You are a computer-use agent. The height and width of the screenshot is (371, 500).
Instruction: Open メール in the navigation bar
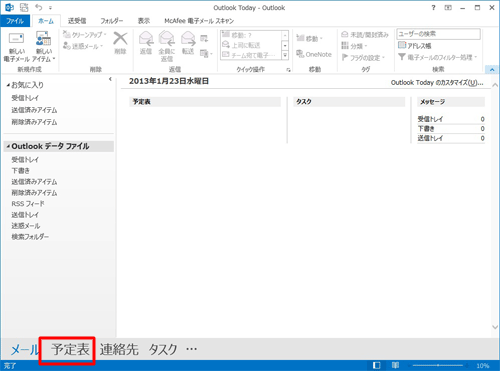coord(24,349)
